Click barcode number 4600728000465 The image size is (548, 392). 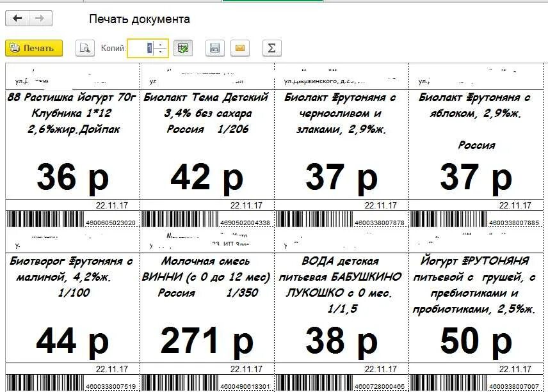[380, 387]
